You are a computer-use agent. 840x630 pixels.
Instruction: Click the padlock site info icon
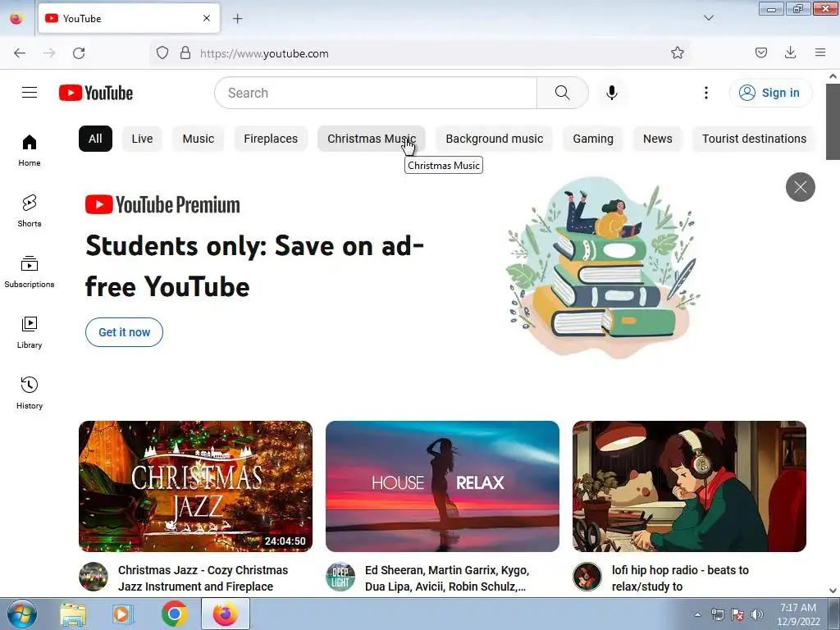click(x=185, y=53)
